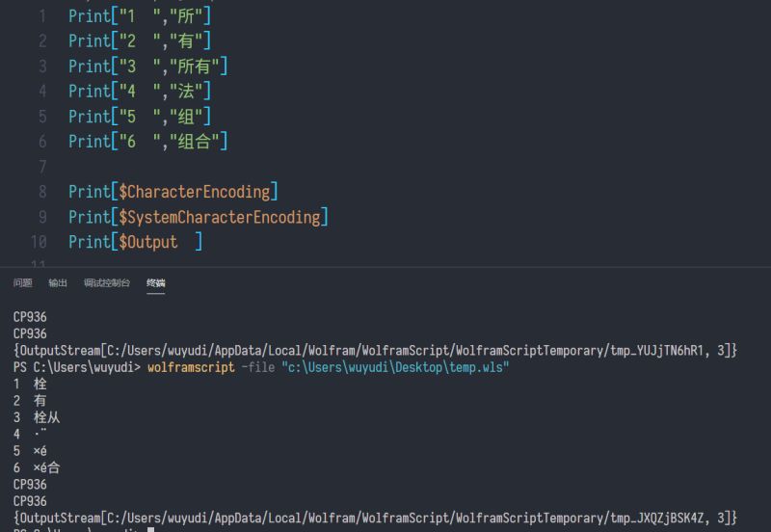Viewport: 771px width, 532px height.
Task: Select the 终端 panel tab
Action: click(x=156, y=282)
